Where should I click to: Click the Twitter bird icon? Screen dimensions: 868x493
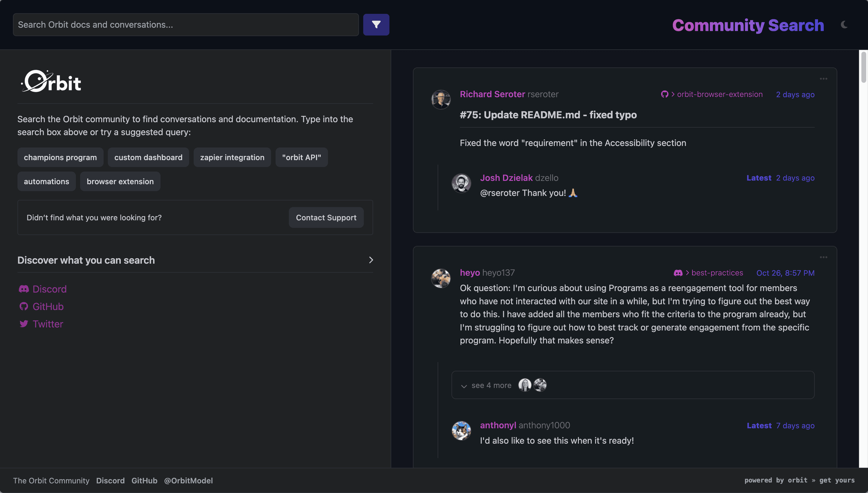tap(24, 324)
